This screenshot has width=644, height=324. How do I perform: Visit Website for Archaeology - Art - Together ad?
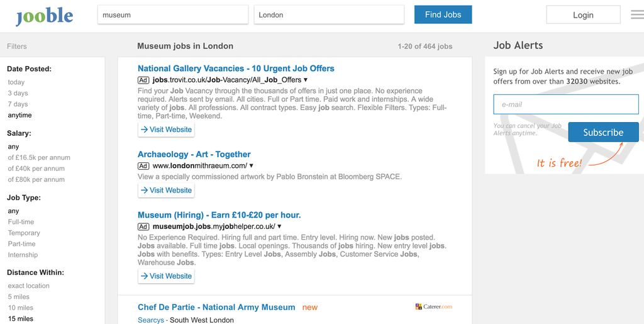(166, 190)
